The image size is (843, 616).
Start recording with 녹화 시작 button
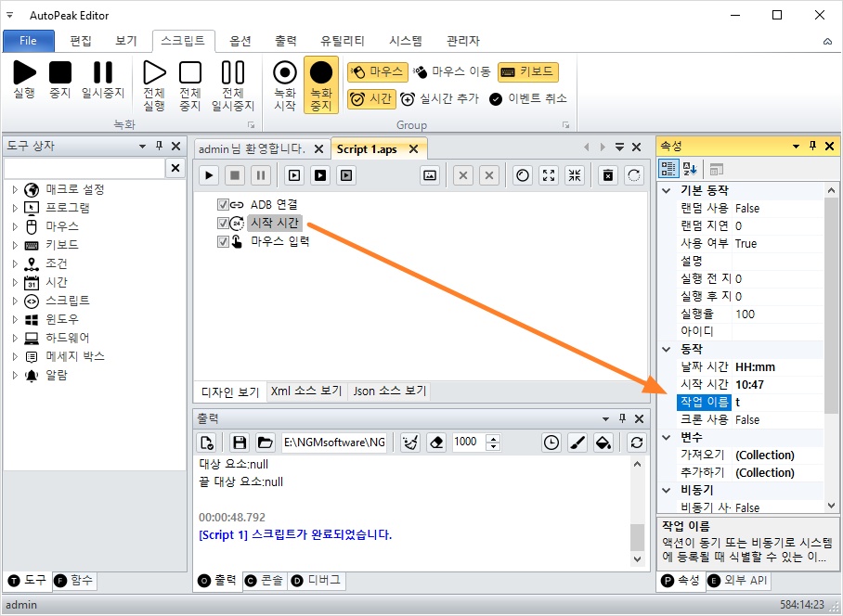[x=285, y=85]
